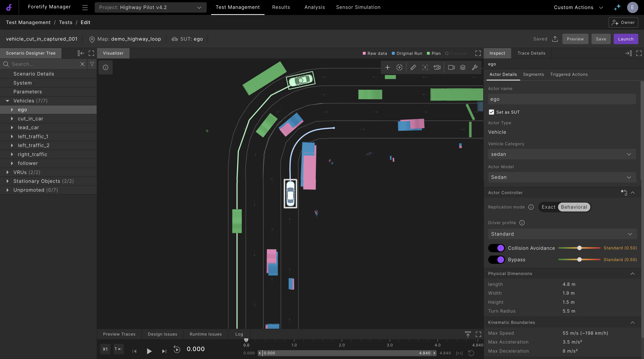Collapse the Physical Dimensions section
Viewport: 644px width, 359px height.
click(x=632, y=274)
